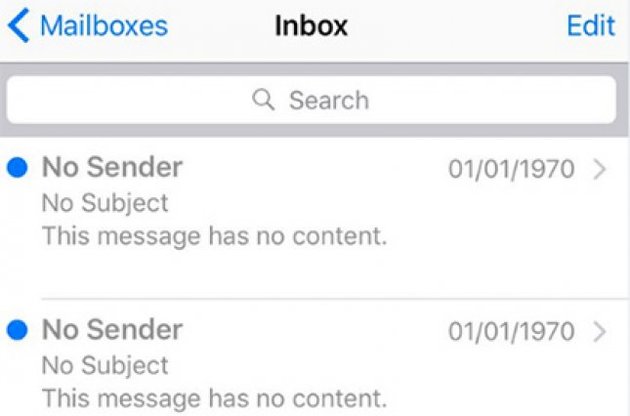Open the Edit mode for Inbox
Viewport: 630px width, 416px height.
pos(591,26)
